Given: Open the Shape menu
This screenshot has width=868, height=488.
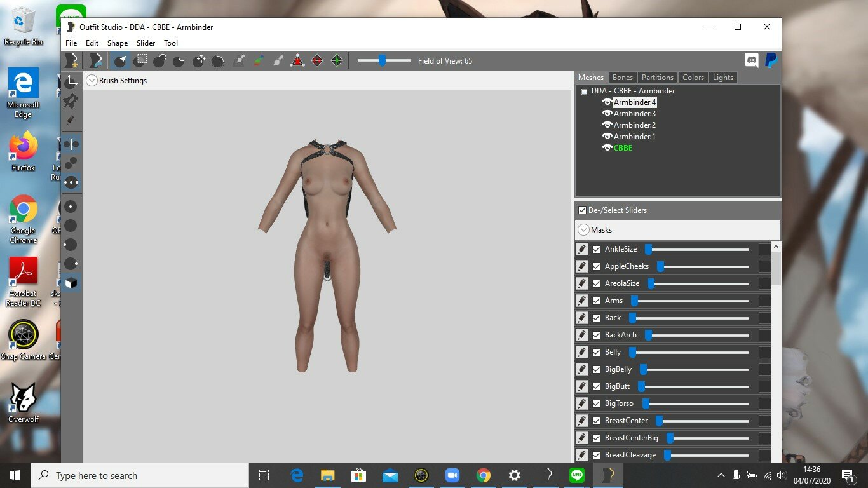Looking at the screenshot, I should pos(118,43).
